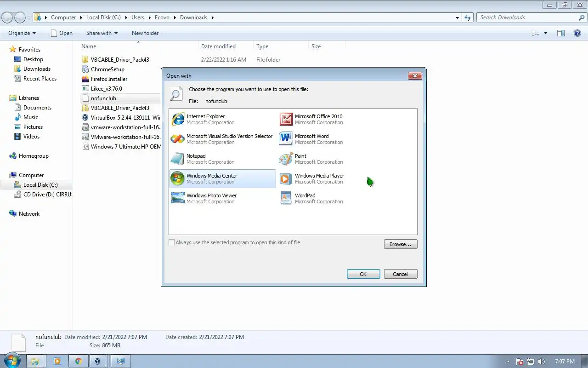Select Recent Places in sidebar
Image resolution: width=588 pixels, height=368 pixels.
click(x=40, y=79)
